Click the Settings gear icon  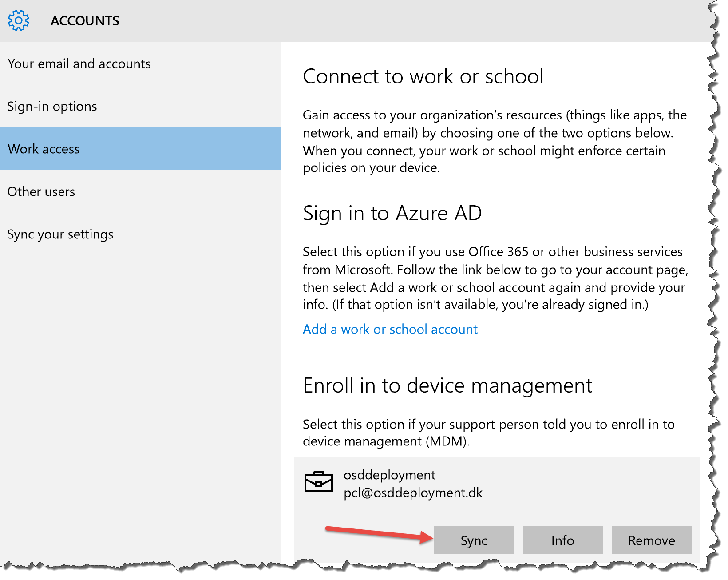point(19,20)
